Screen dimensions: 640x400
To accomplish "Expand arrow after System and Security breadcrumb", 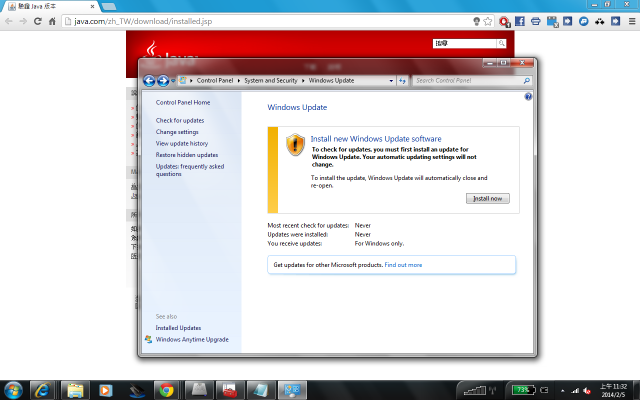I will click(x=303, y=80).
